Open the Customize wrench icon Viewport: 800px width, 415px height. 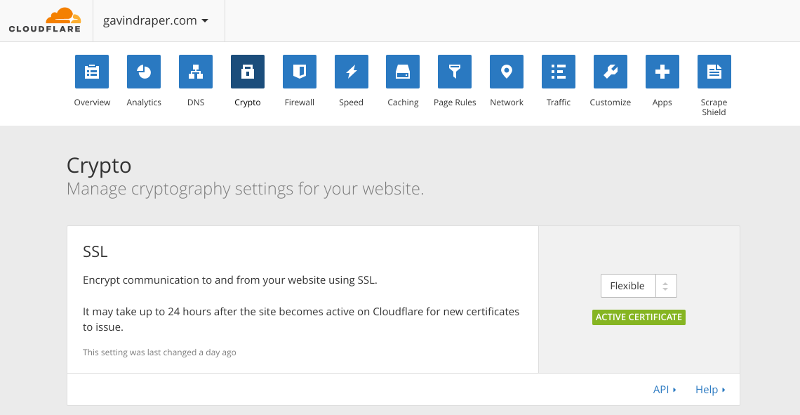coord(610,72)
